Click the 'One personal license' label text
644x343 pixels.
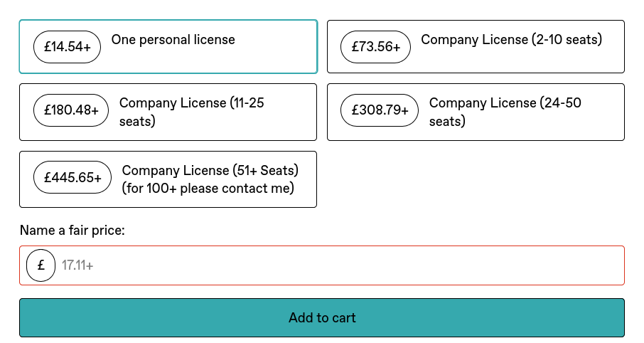(x=173, y=40)
